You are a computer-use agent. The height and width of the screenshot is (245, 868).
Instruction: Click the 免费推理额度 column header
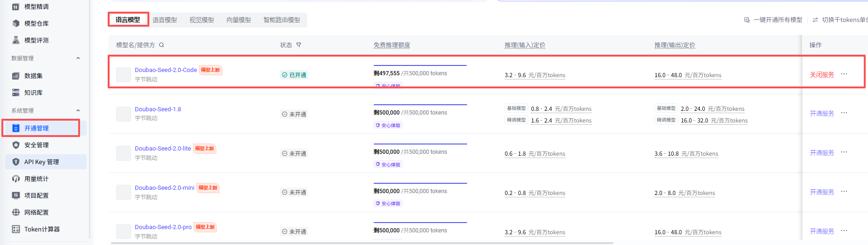click(x=392, y=45)
